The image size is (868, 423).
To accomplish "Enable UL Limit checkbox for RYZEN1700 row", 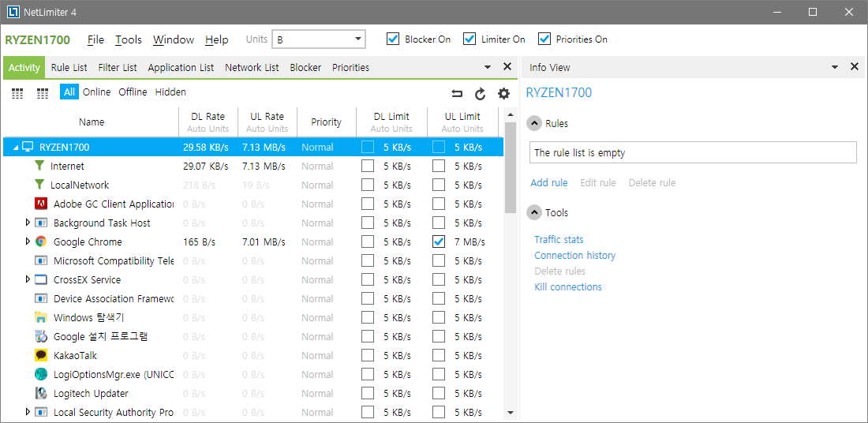I will 439,147.
